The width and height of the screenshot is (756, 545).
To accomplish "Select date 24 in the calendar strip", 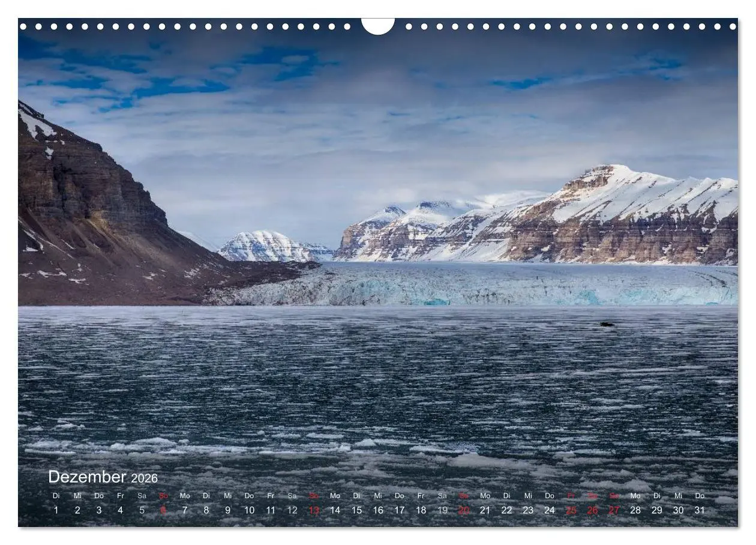I will [x=550, y=510].
